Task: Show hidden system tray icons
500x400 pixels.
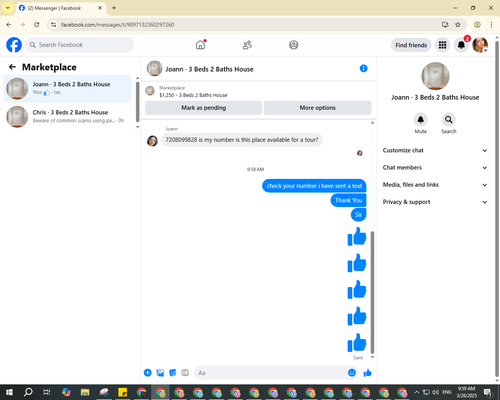Action: pyautogui.click(x=416, y=392)
